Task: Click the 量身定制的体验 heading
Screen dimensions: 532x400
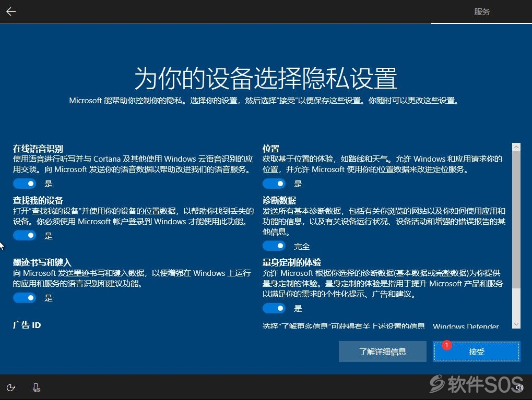Action: pos(292,262)
